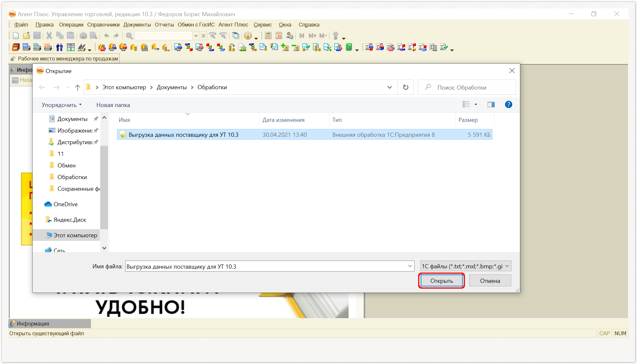Expand the recent locations arrow near Forward
The height and width of the screenshot is (364, 637).
click(x=68, y=87)
